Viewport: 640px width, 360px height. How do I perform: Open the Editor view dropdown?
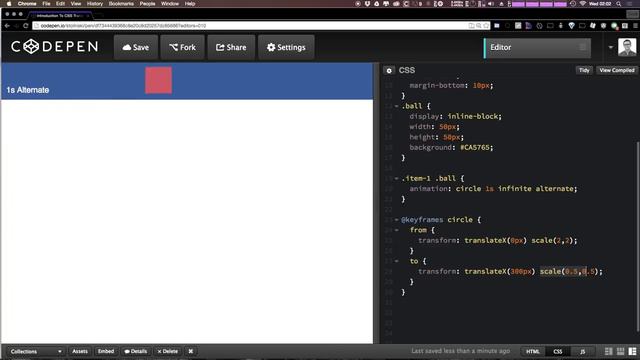(537, 48)
